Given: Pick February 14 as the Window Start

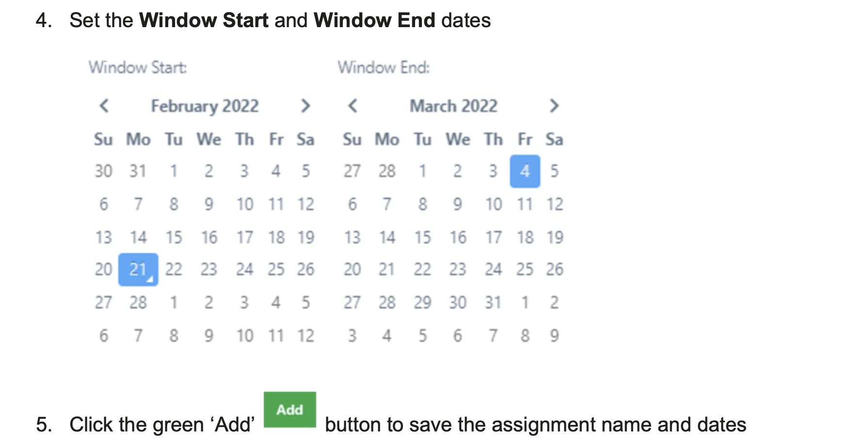Looking at the screenshot, I should 138,238.
